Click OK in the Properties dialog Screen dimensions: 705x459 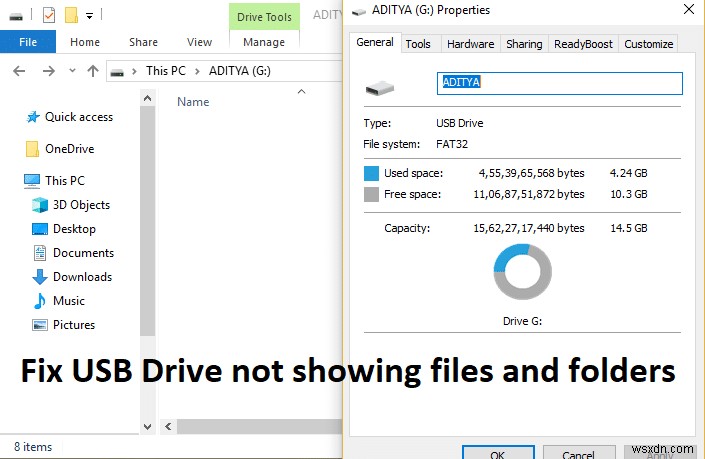pyautogui.click(x=498, y=452)
